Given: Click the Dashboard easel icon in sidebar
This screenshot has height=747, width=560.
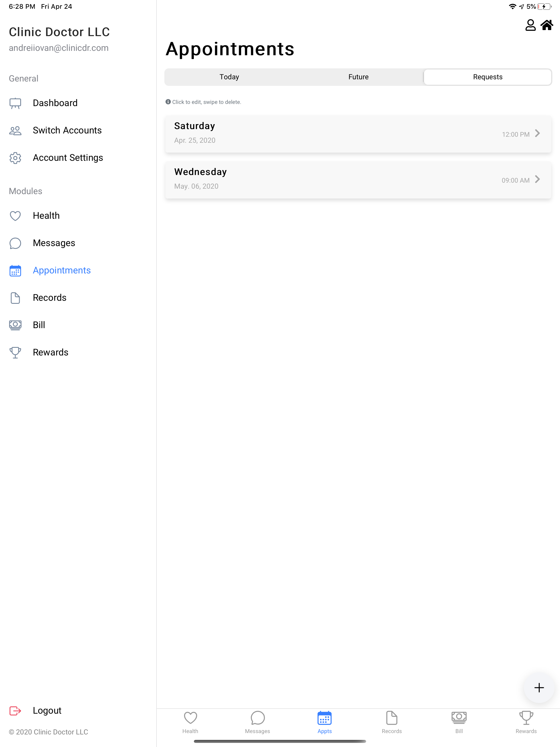Looking at the screenshot, I should pos(15,103).
